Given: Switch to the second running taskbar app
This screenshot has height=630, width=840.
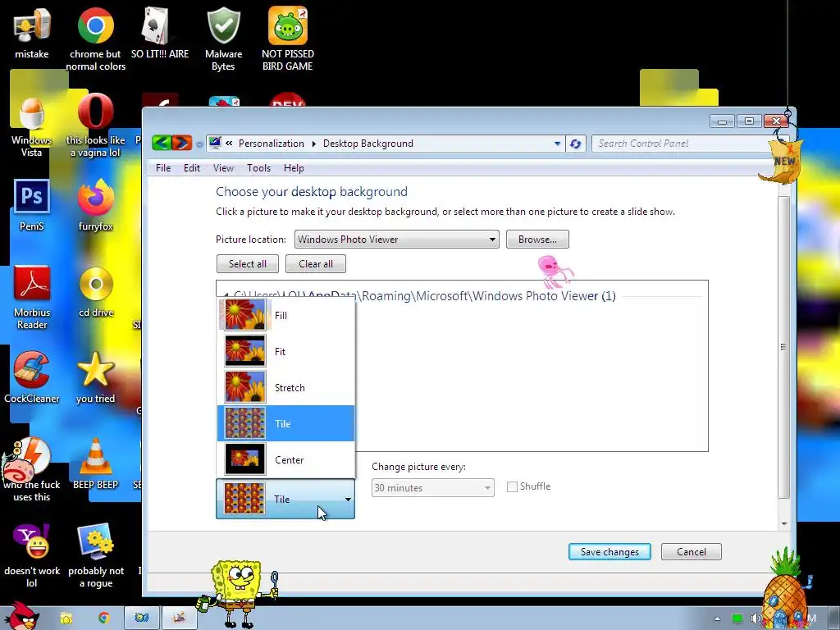Looking at the screenshot, I should click(x=180, y=618).
